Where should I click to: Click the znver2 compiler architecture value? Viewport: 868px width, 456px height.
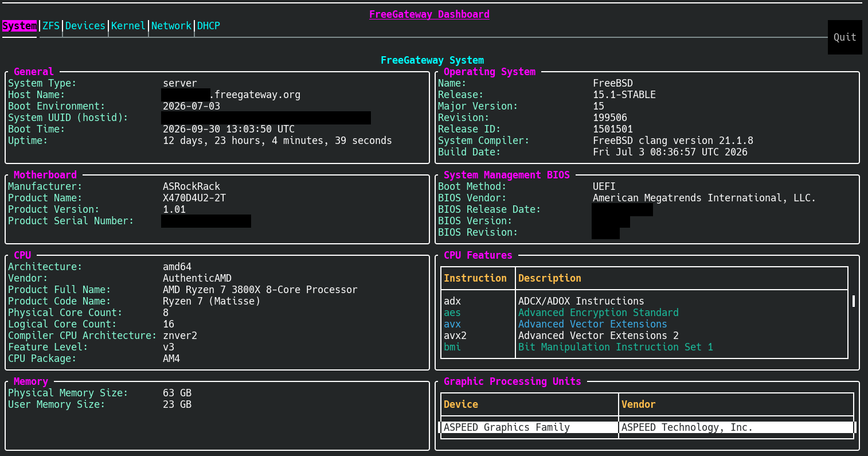tap(180, 336)
